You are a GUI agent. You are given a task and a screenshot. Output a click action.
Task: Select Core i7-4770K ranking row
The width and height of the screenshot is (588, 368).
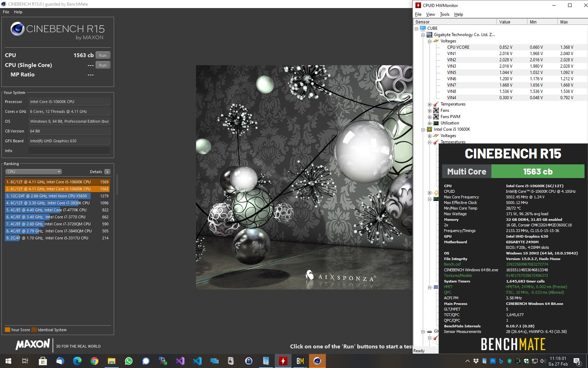[57, 210]
